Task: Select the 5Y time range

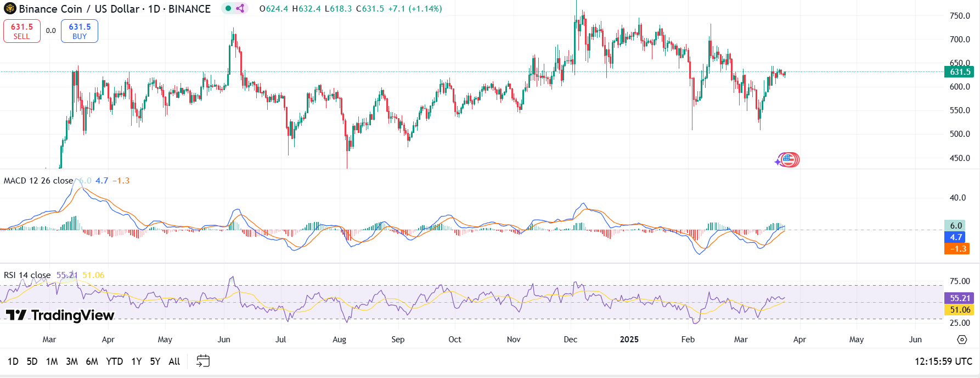Action: point(155,362)
